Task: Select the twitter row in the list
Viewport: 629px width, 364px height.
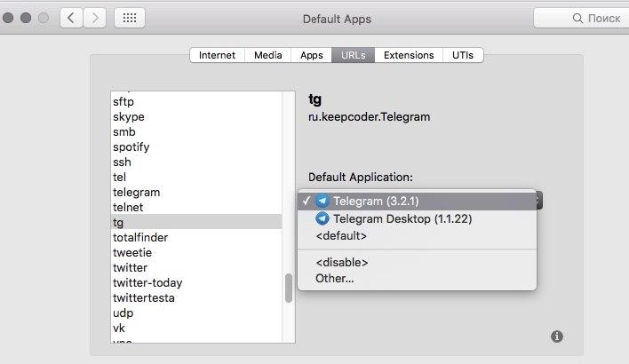Action: click(196, 267)
